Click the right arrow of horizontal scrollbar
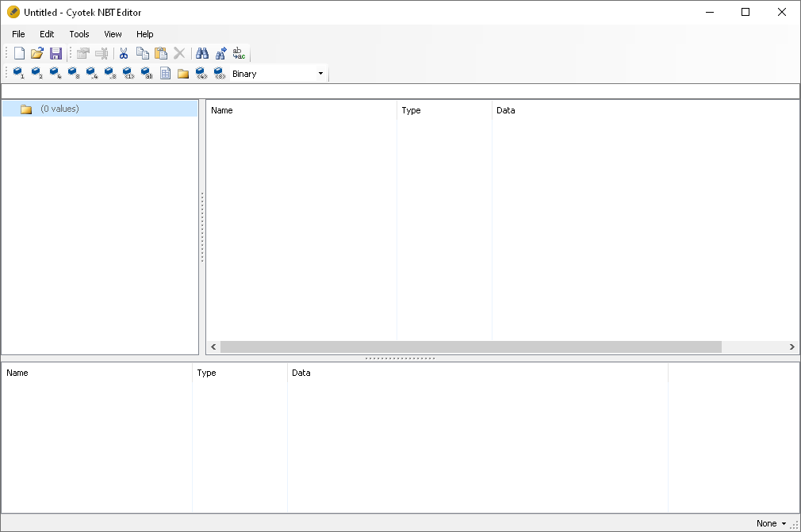The width and height of the screenshot is (801, 532). tap(791, 347)
